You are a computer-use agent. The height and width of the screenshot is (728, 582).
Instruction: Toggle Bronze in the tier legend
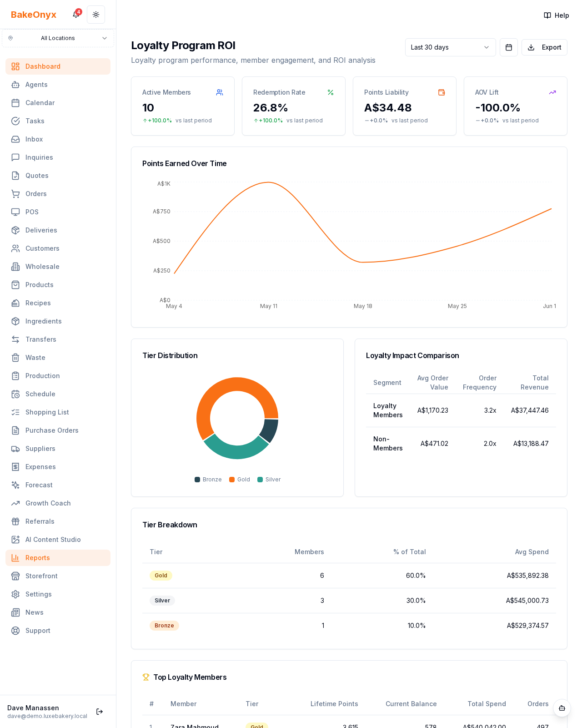(208, 480)
